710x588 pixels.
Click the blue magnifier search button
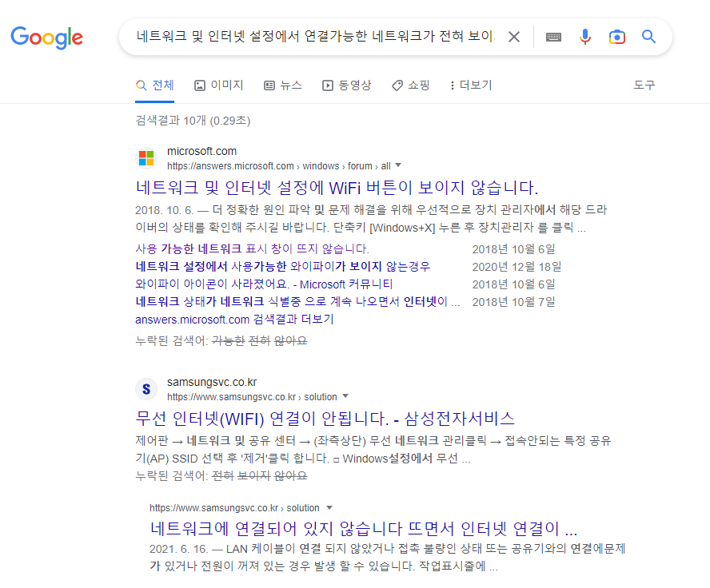pos(648,37)
